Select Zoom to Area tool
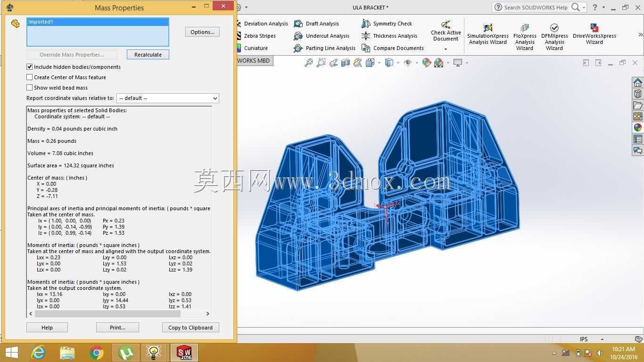This screenshot has height=362, width=644. point(321,63)
